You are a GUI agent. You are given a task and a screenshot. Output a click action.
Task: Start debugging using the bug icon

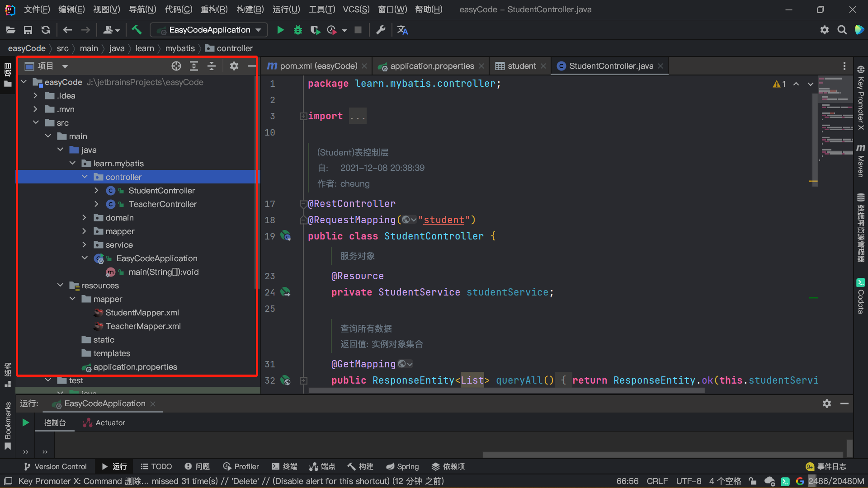297,30
